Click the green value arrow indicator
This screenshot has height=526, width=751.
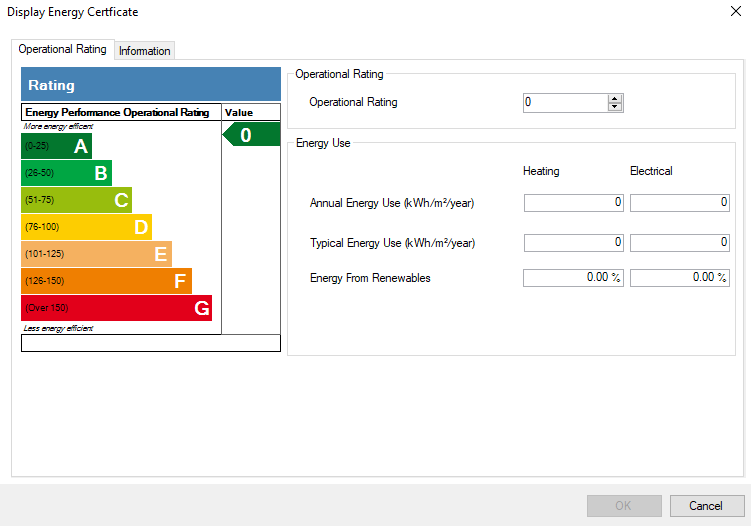252,135
